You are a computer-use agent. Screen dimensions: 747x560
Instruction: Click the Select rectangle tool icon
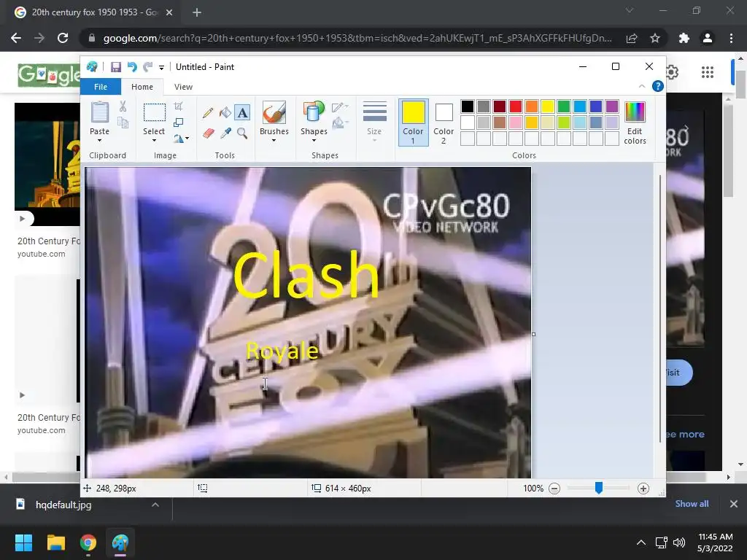[x=155, y=113]
